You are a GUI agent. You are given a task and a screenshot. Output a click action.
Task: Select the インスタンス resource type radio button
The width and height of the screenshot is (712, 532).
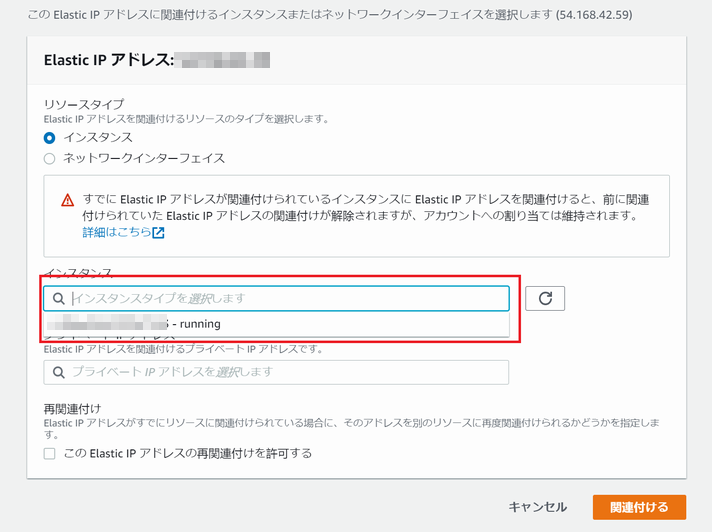[49, 138]
